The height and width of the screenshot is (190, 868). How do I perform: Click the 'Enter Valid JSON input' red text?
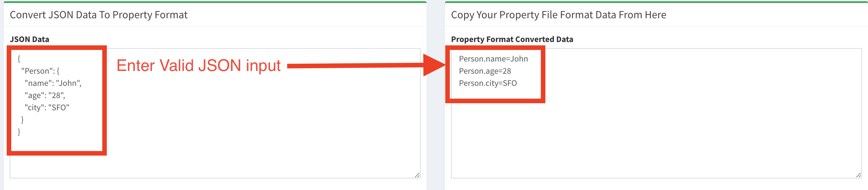pyautogui.click(x=199, y=66)
